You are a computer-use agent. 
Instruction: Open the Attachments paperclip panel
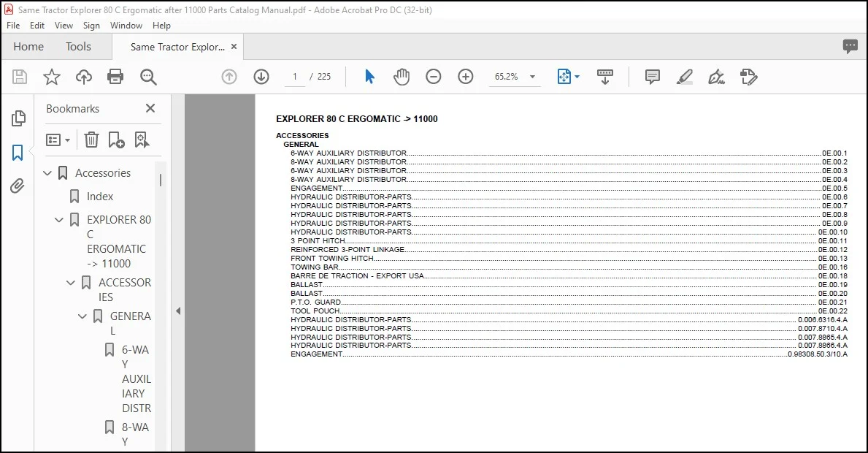click(x=18, y=186)
